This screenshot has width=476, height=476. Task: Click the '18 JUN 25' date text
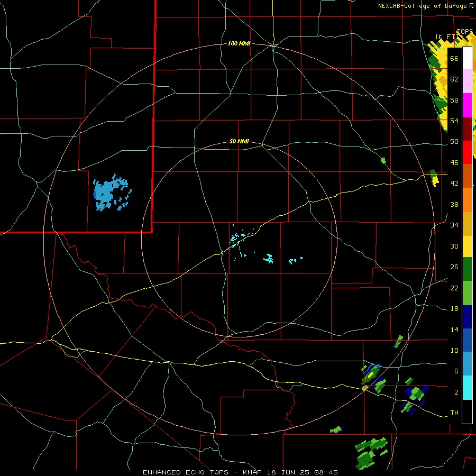point(288,472)
